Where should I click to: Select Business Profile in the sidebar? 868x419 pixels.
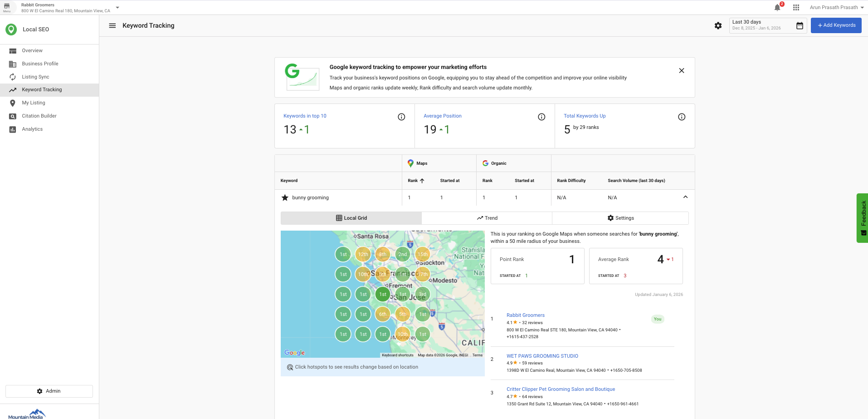[40, 64]
